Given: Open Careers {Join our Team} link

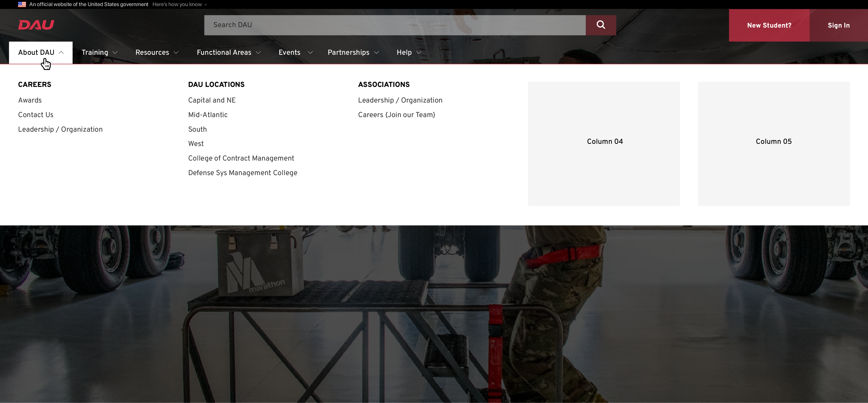Looking at the screenshot, I should pos(397,115).
